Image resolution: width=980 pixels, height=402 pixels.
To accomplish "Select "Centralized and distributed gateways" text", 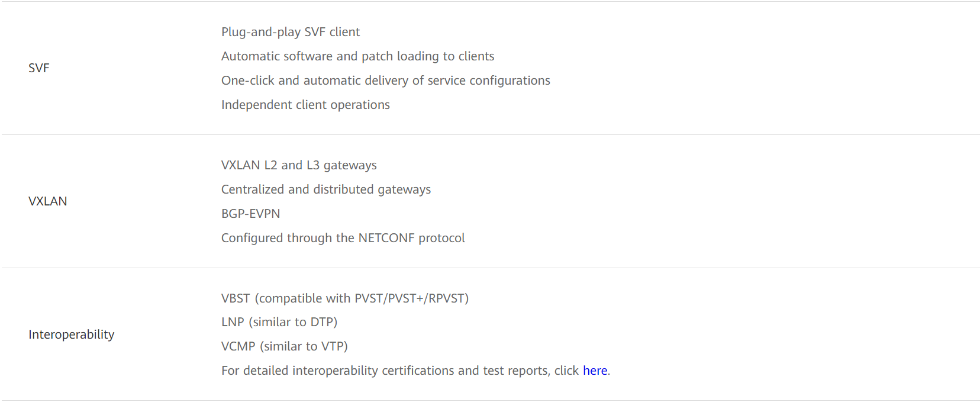I will pyautogui.click(x=326, y=189).
